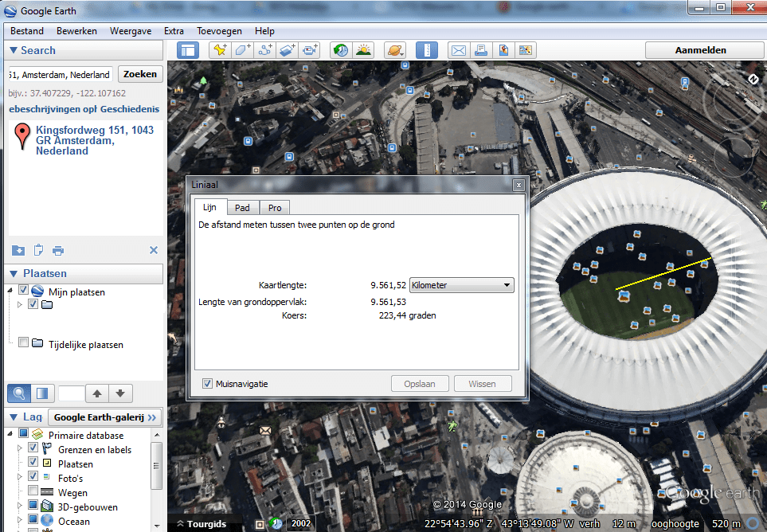The image size is (767, 532).
Task: Add an image overlay from the toolbar
Action: [x=288, y=50]
